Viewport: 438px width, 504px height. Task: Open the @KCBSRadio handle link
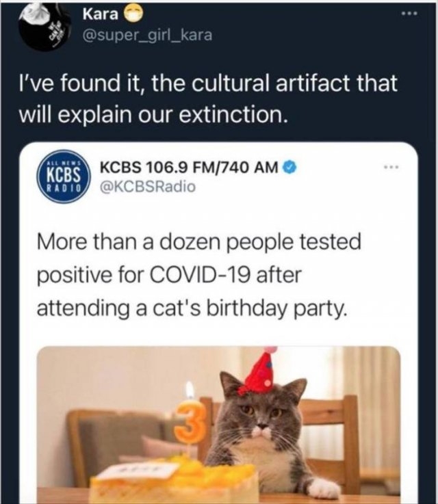[x=147, y=185]
